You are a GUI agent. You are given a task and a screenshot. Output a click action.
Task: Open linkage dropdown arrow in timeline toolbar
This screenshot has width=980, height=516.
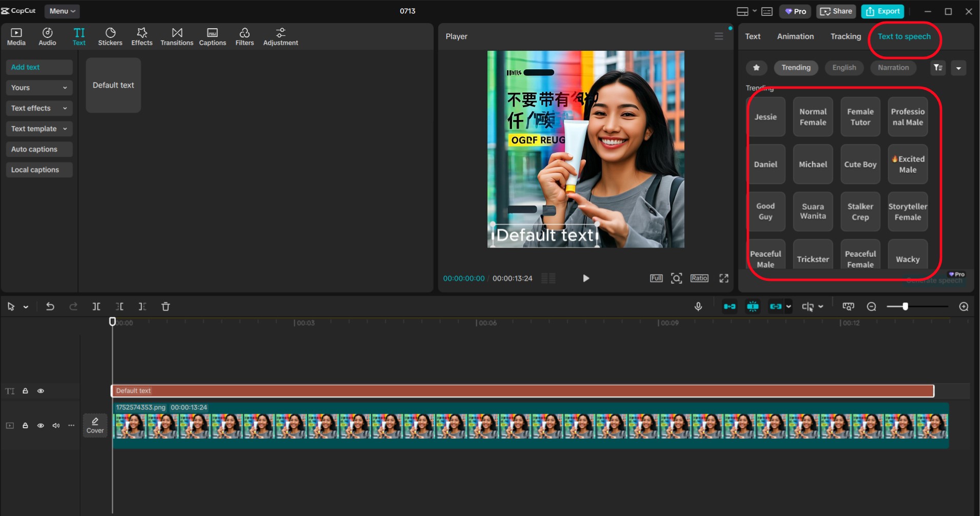788,306
